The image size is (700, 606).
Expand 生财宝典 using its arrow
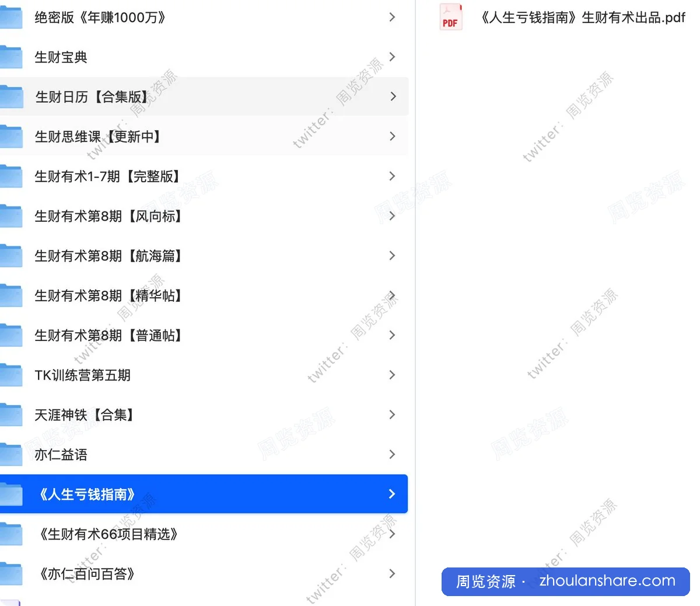coord(392,57)
